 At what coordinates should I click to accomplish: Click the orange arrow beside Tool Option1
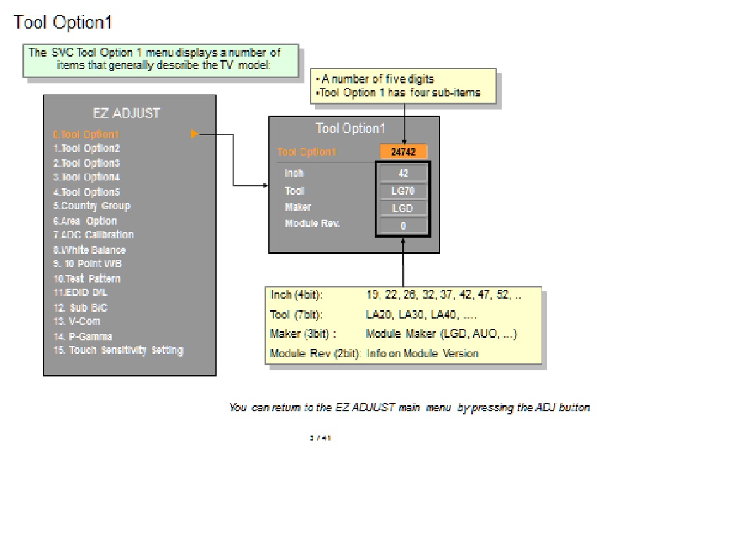[x=195, y=134]
